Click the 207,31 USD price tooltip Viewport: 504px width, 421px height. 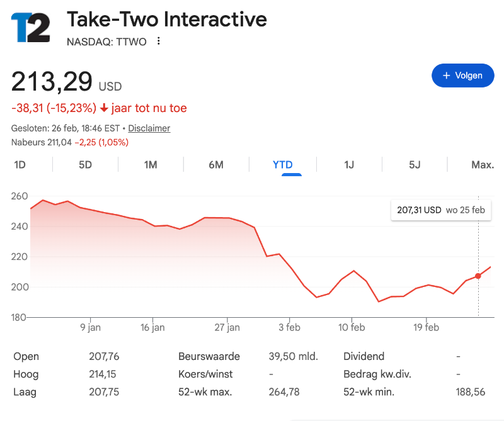click(x=440, y=210)
